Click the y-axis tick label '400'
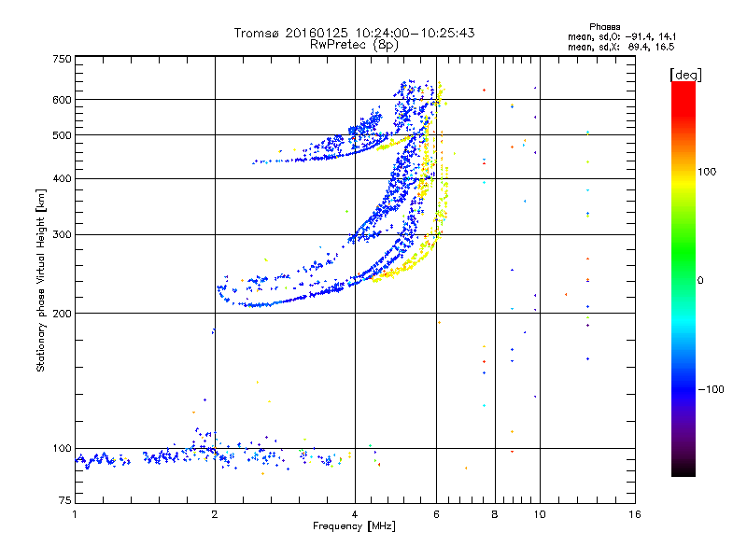747x560 pixels. click(63, 178)
